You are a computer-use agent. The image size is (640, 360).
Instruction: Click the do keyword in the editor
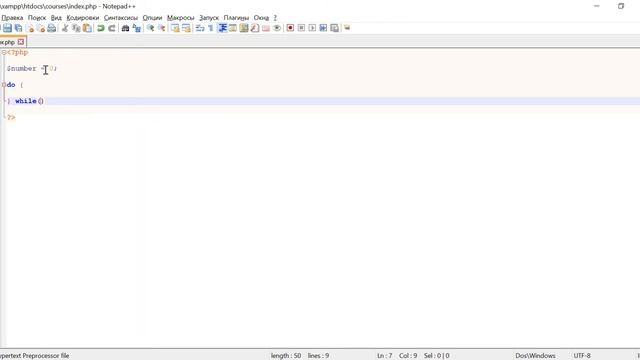tap(11, 85)
